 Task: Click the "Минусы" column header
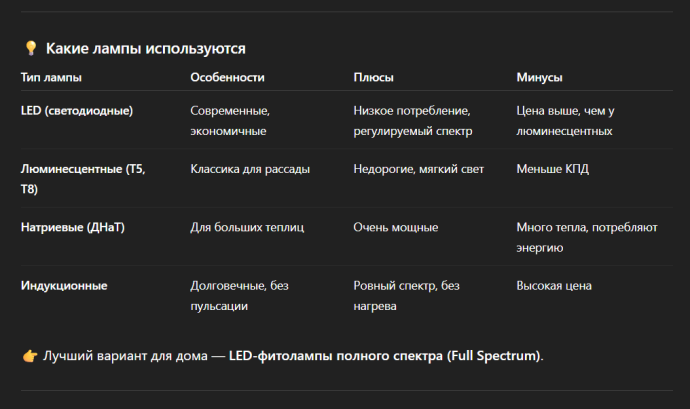tap(539, 77)
